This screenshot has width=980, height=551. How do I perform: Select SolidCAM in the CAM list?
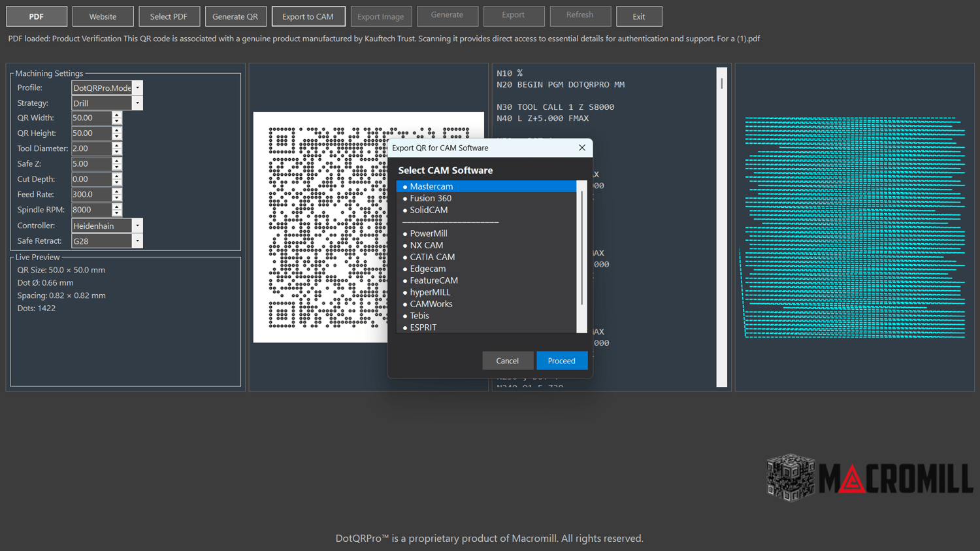[x=486, y=210]
